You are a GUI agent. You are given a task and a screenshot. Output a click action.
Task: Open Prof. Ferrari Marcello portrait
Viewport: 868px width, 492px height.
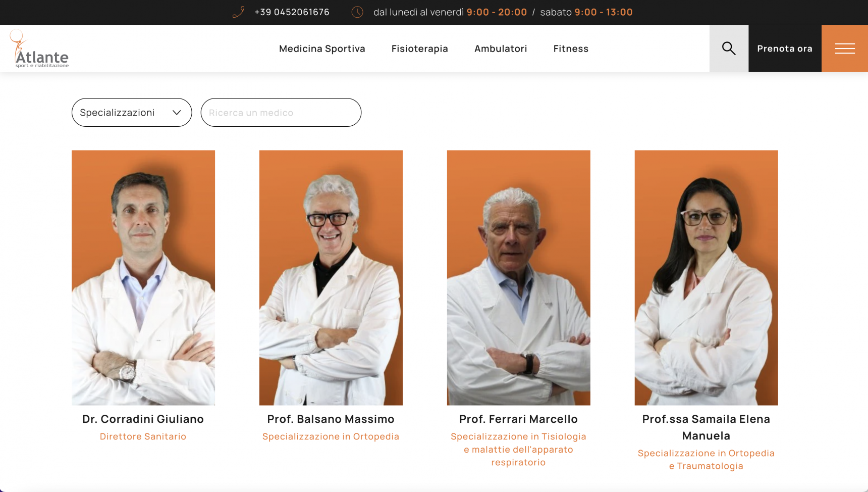pyautogui.click(x=519, y=277)
